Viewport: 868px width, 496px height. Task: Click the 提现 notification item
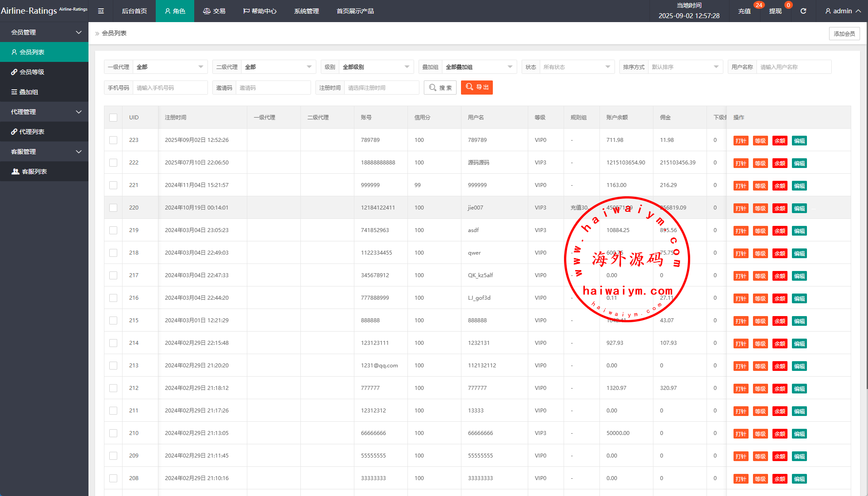point(775,11)
